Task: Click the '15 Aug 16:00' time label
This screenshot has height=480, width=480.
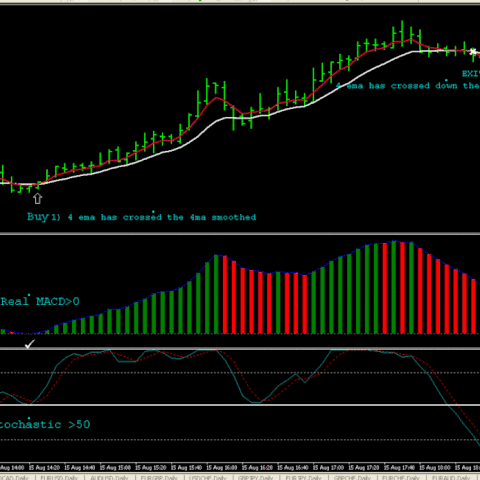Action: point(222,468)
